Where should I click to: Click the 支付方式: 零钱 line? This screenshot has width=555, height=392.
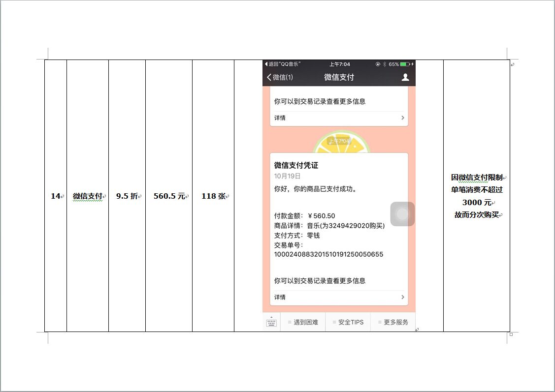pos(296,236)
